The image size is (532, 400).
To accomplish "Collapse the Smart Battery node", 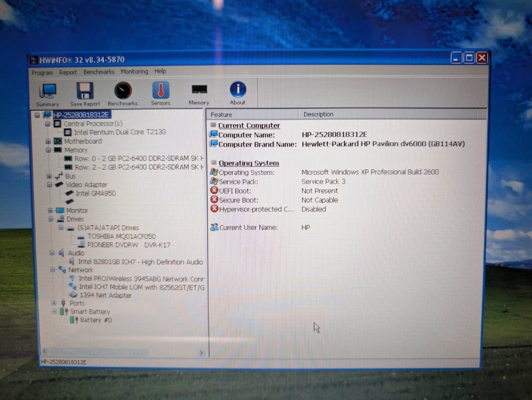I will click(x=54, y=312).
